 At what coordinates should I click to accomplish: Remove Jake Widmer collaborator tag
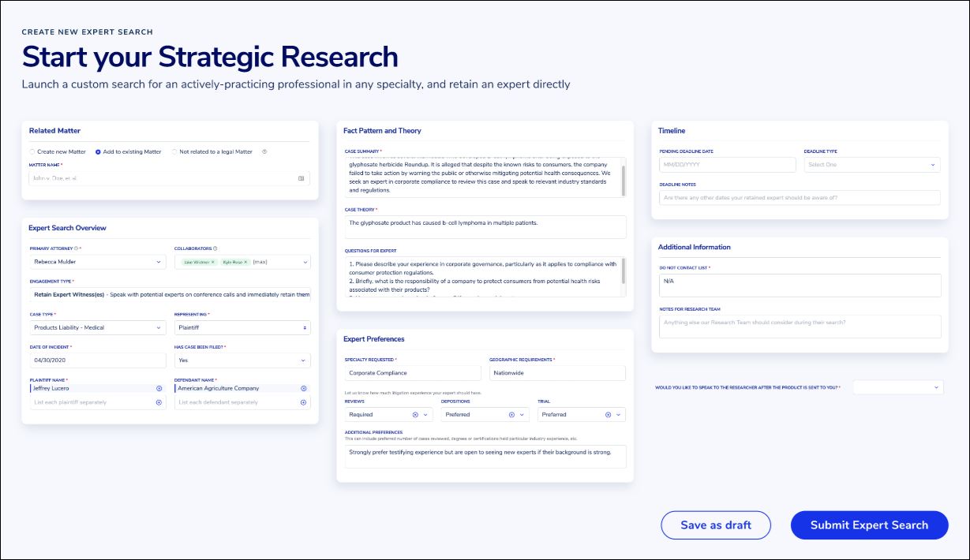tap(213, 262)
